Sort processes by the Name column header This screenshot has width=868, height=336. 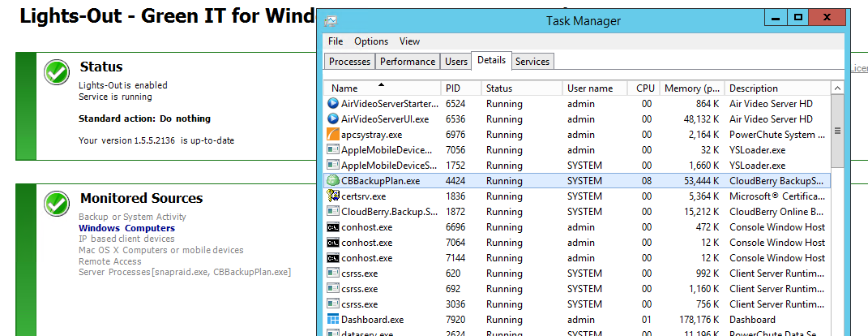coord(382,88)
